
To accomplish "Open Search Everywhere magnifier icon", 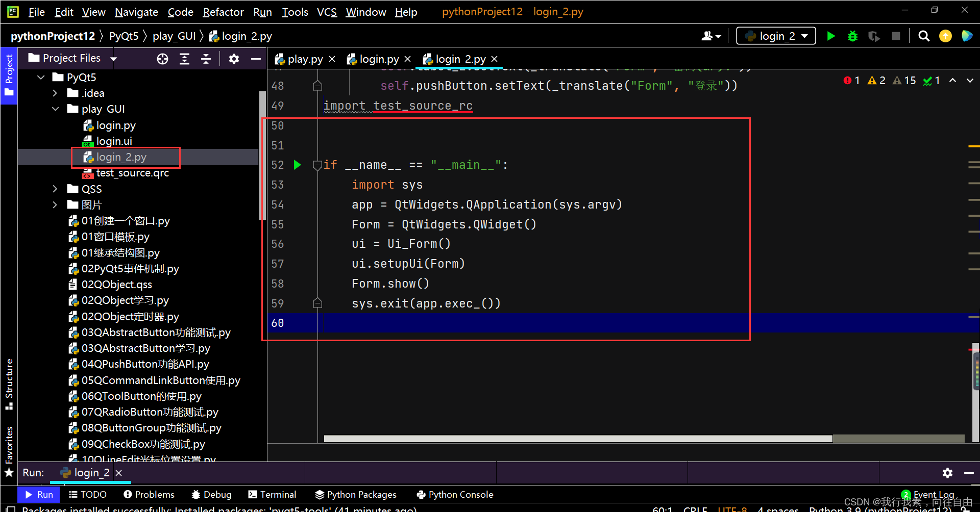I will 924,36.
